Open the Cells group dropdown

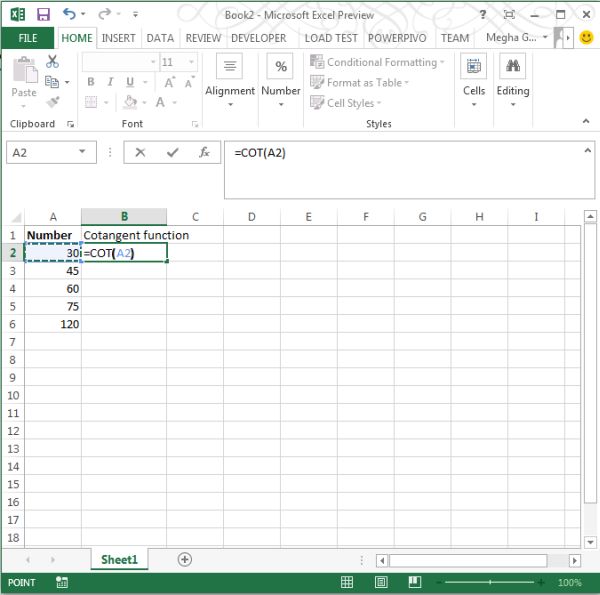click(474, 80)
